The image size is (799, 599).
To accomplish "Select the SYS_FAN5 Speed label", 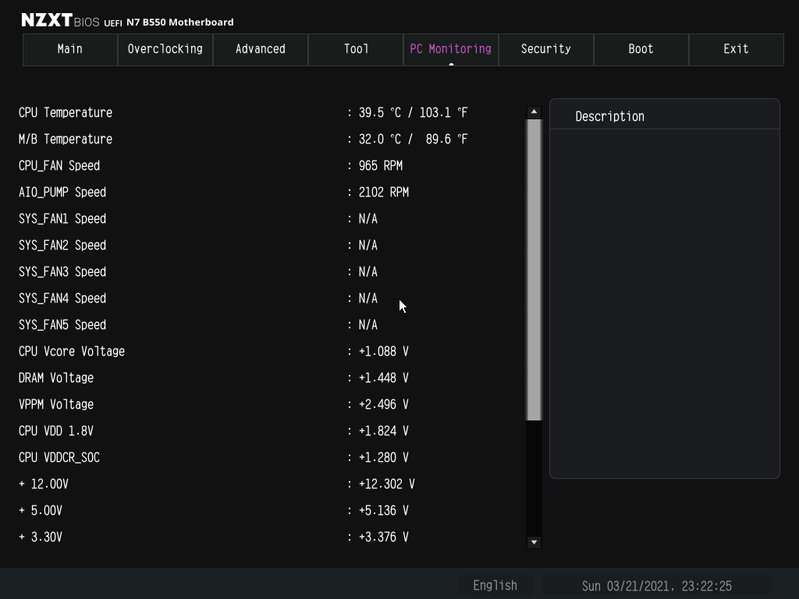I will [x=62, y=325].
